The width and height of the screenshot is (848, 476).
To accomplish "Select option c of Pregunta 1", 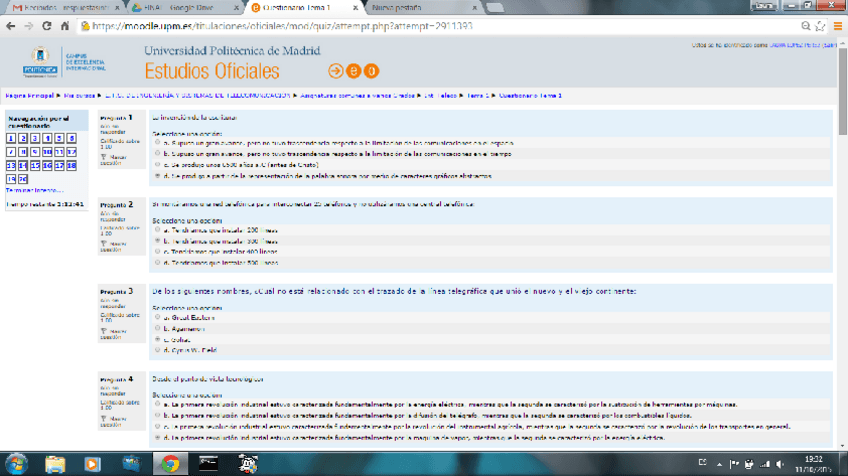I will pos(158,164).
